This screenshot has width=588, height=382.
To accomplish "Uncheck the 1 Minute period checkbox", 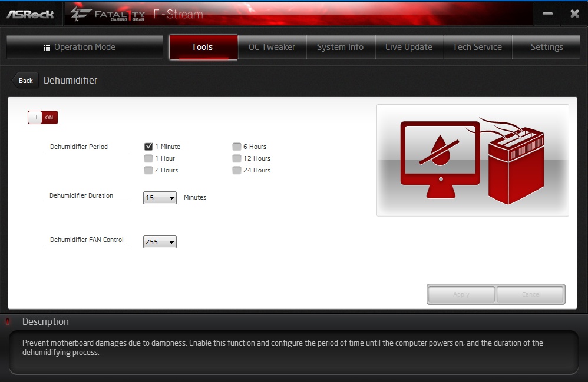I will pos(148,147).
